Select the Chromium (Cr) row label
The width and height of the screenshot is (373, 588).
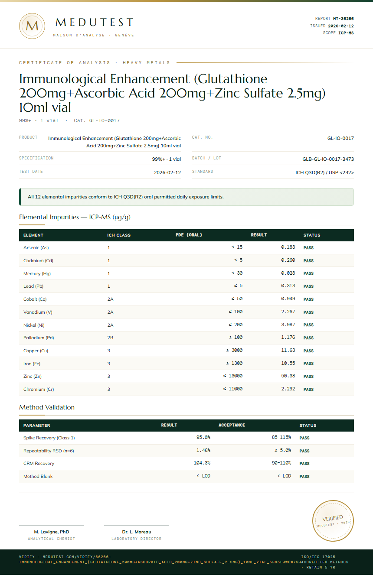pos(39,389)
